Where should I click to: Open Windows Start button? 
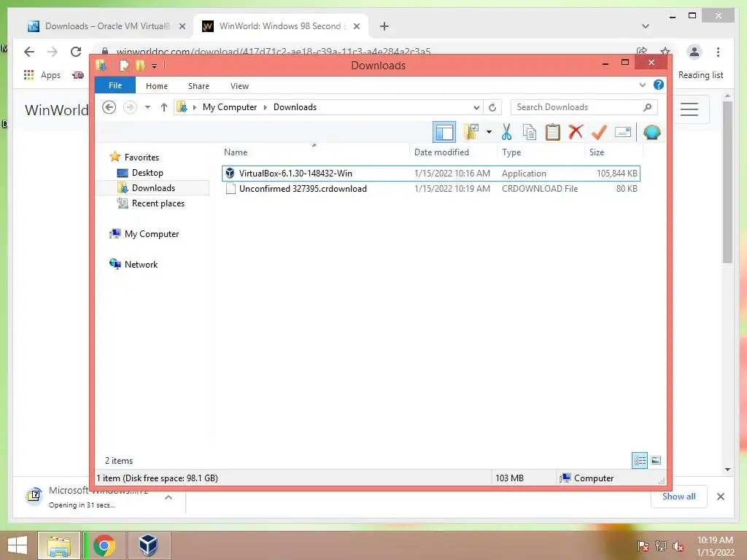(x=18, y=545)
